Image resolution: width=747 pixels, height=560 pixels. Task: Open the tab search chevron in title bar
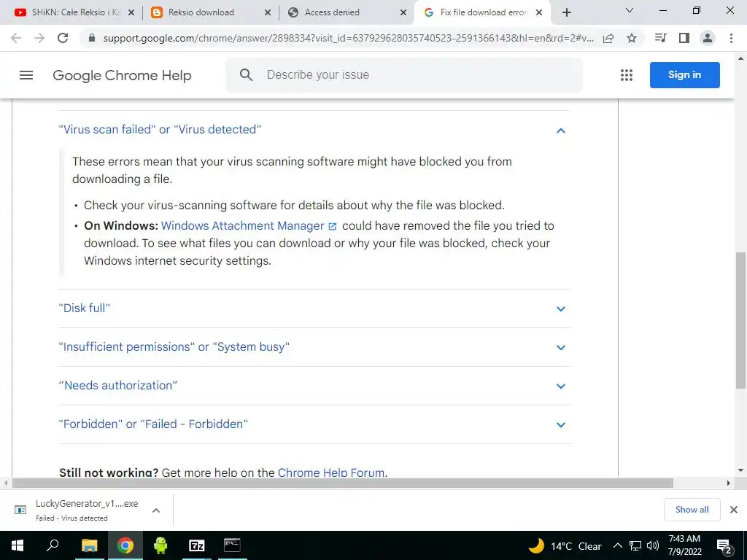click(x=630, y=10)
